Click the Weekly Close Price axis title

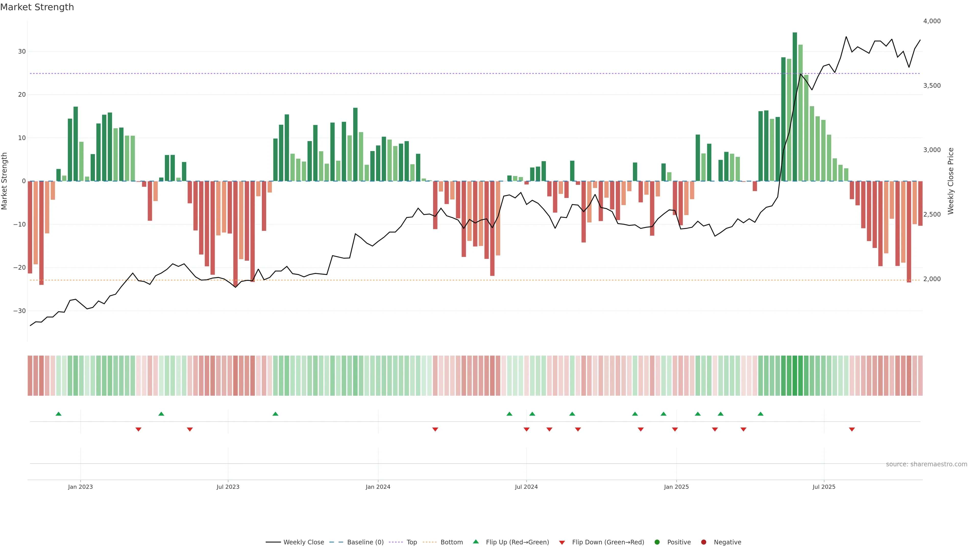(951, 181)
